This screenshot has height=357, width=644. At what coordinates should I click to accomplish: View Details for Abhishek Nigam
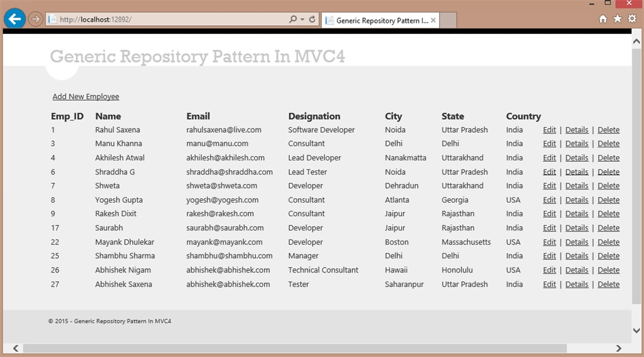click(x=577, y=270)
